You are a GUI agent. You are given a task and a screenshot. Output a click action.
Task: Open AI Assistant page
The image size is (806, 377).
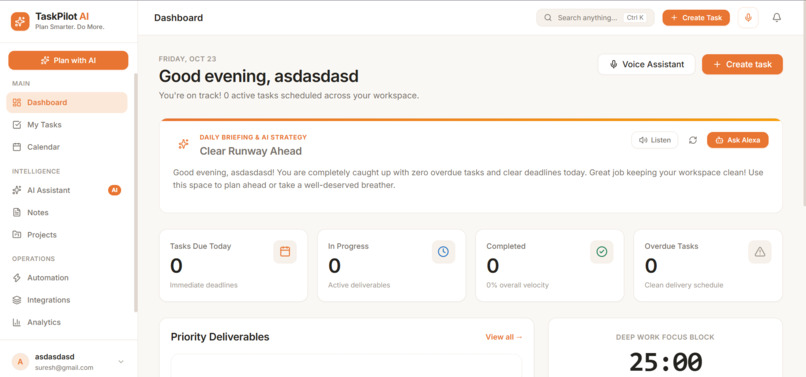tap(67, 190)
